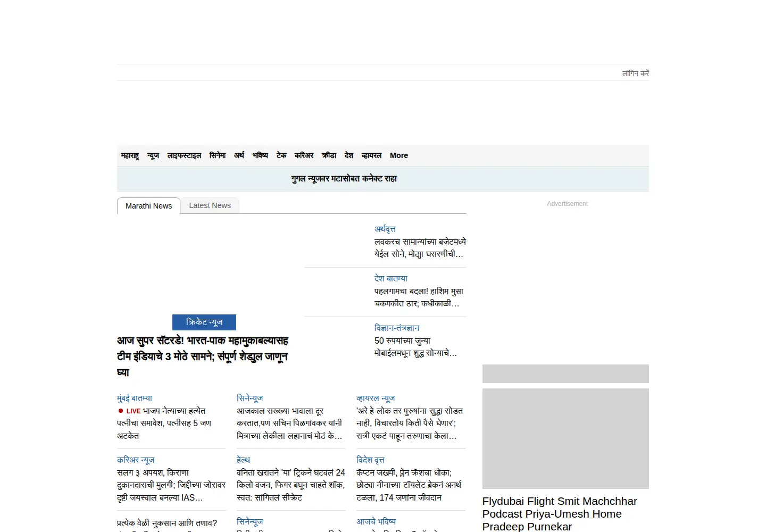Open the अर्थवृत्त category link
The height and width of the screenshot is (532, 766).
385,229
